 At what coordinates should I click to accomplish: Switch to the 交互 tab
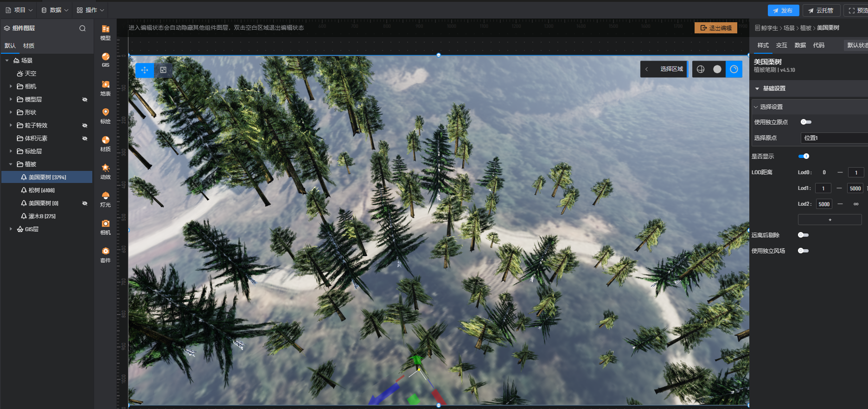[x=781, y=45]
